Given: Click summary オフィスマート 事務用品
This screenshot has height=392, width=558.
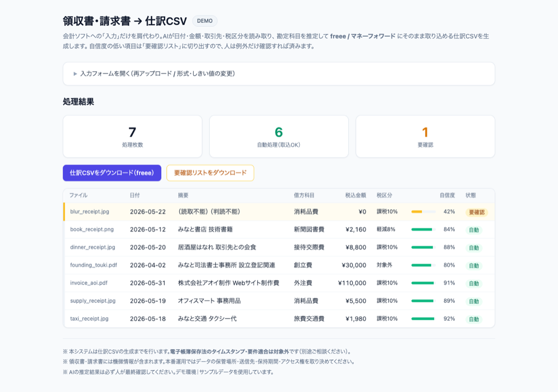Looking at the screenshot, I should click(x=209, y=301).
